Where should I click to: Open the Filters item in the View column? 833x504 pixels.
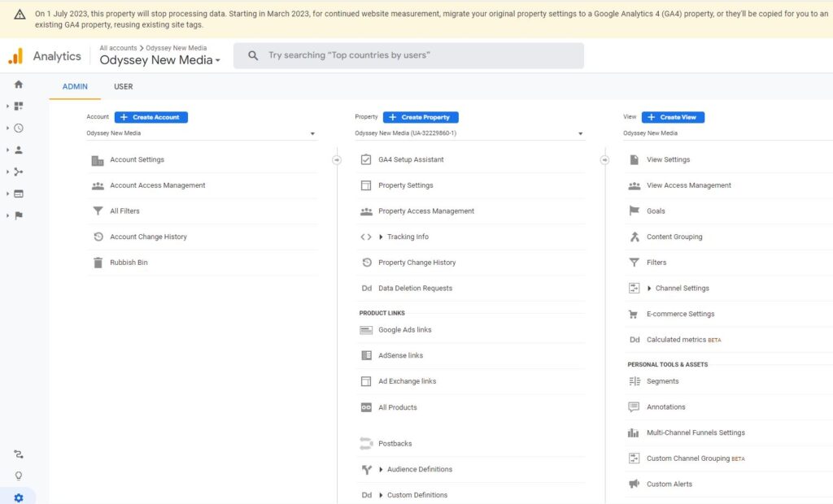point(656,263)
